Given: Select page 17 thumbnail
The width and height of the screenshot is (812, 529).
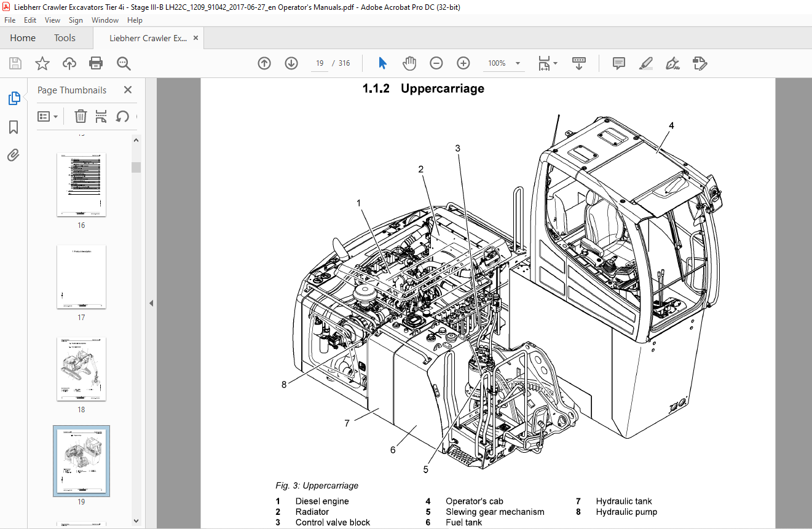Looking at the screenshot, I should 81,277.
